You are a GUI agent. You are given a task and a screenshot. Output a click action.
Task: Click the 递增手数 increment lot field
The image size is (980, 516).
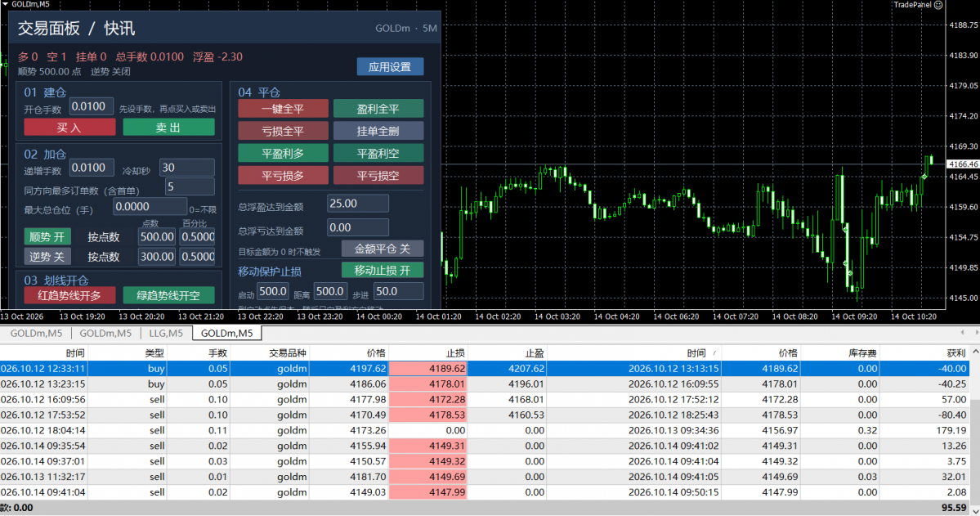tap(92, 168)
